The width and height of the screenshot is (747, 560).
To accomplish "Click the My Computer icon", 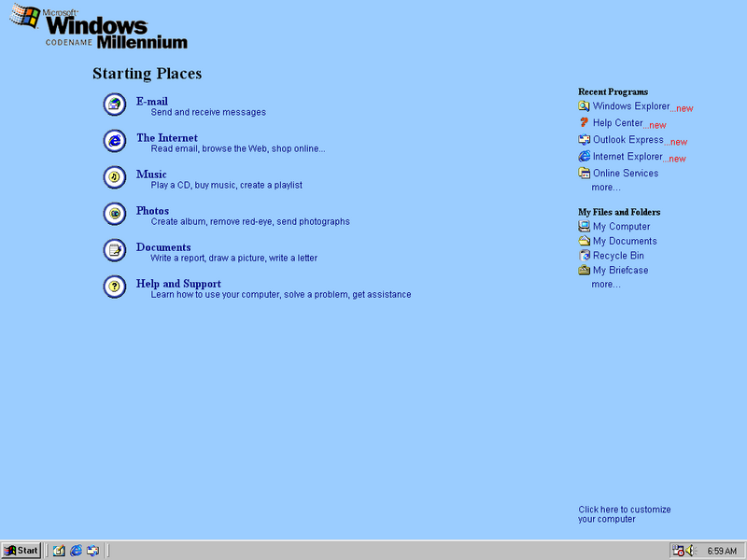I will click(x=585, y=226).
